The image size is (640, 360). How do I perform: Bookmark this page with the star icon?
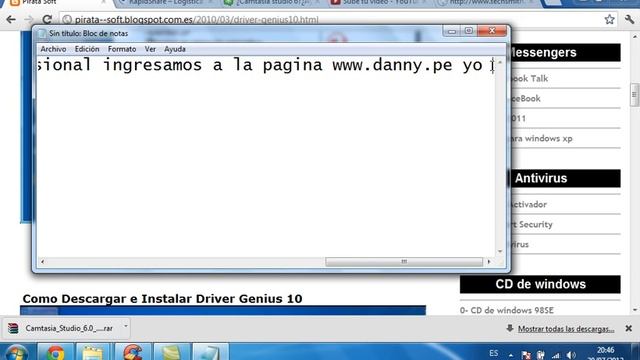click(609, 19)
